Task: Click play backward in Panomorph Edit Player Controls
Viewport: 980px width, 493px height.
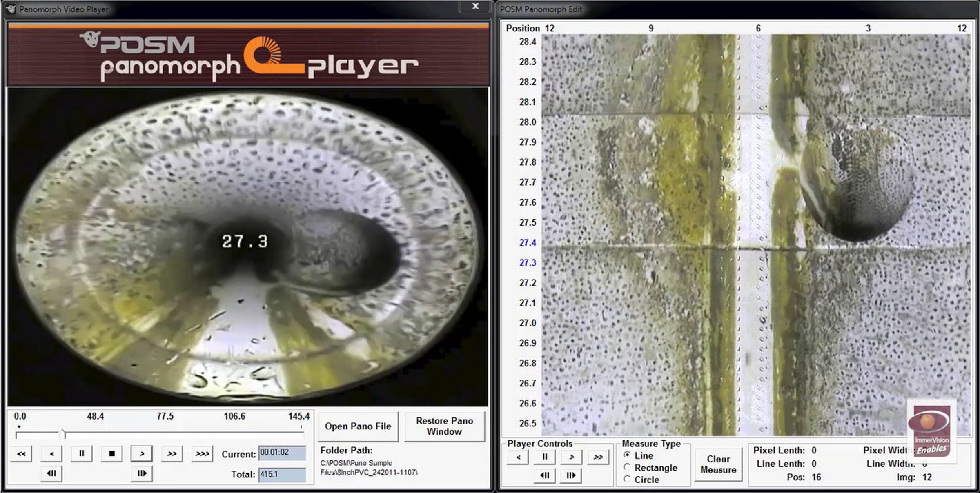Action: click(518, 457)
